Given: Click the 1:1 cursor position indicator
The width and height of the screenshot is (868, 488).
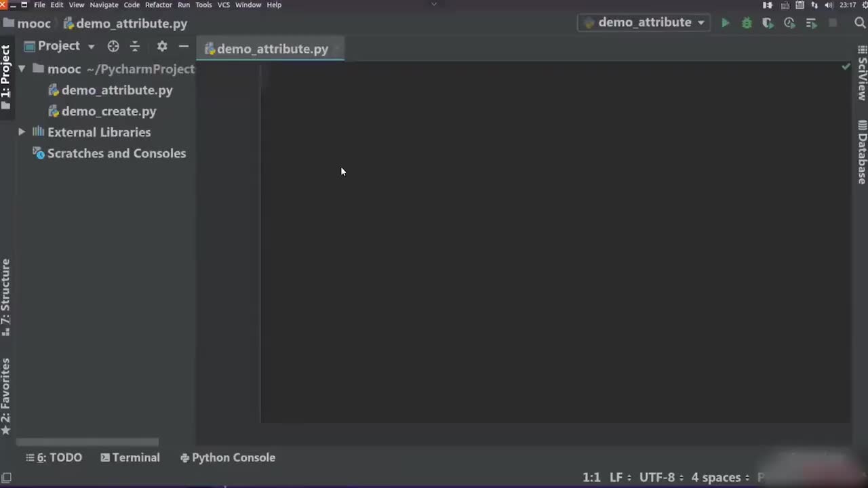Looking at the screenshot, I should (x=592, y=478).
